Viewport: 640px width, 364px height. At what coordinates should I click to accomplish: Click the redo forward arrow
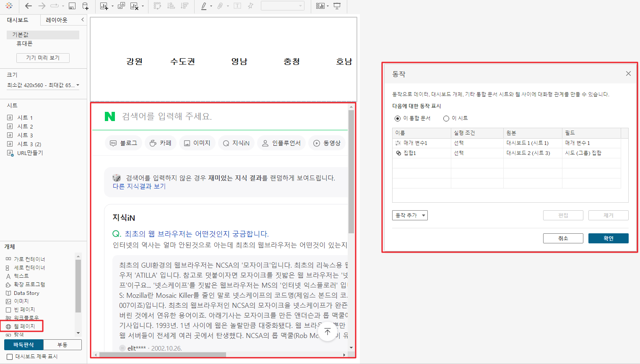42,6
